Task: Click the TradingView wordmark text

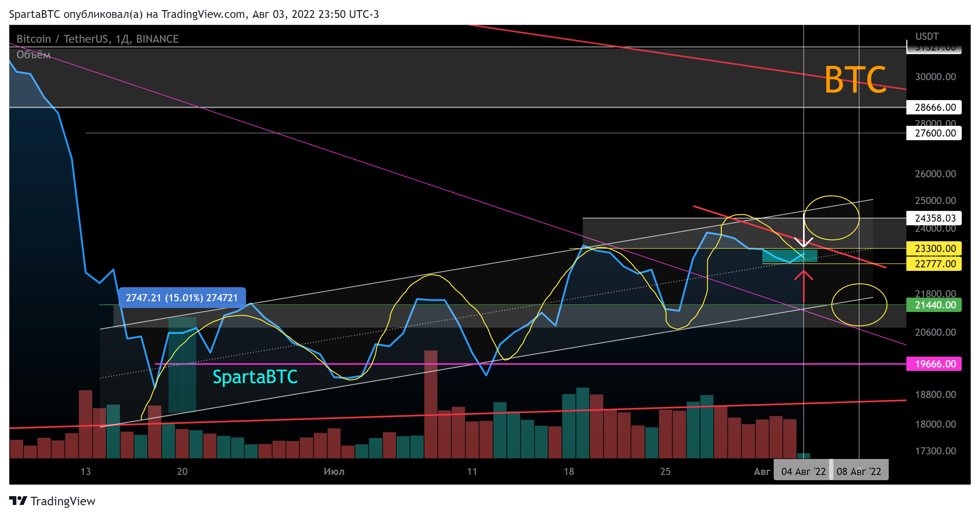Action: [x=63, y=501]
